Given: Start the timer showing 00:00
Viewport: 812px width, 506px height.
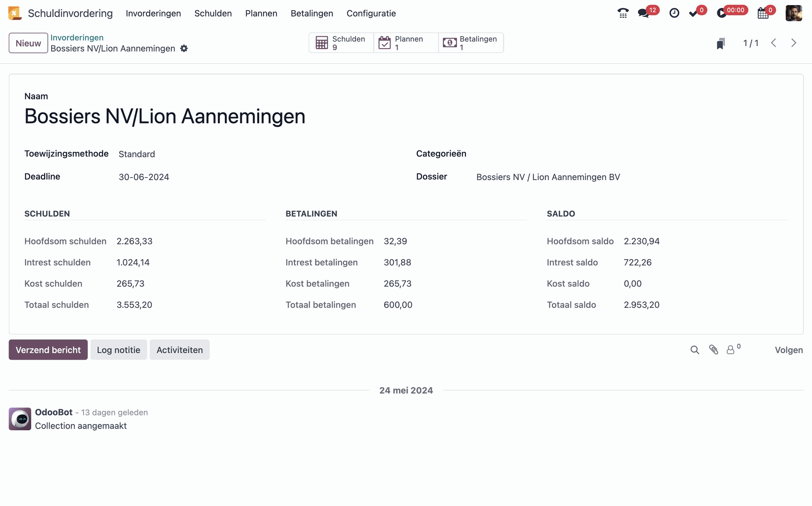Looking at the screenshot, I should pyautogui.click(x=722, y=13).
